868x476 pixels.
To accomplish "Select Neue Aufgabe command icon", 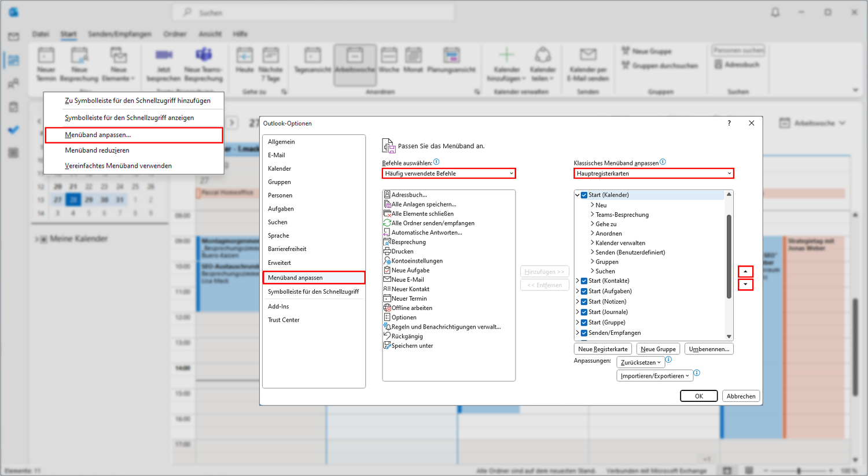I will pyautogui.click(x=387, y=270).
